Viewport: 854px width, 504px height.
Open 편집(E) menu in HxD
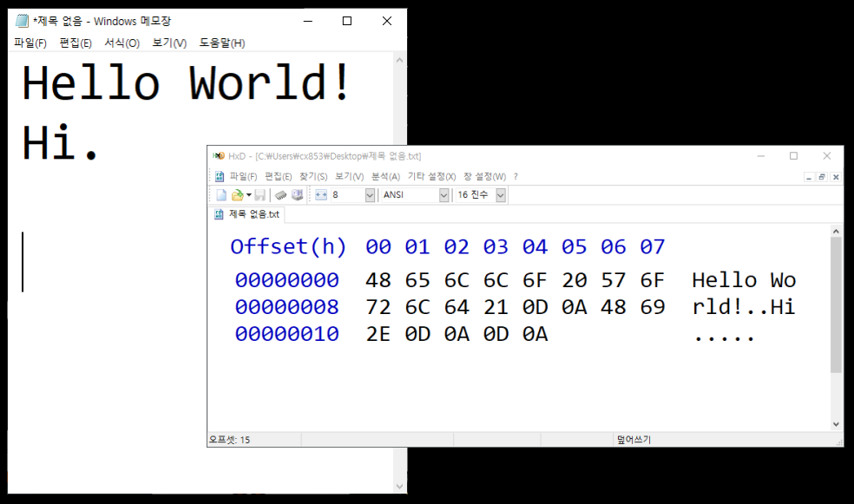point(279,176)
